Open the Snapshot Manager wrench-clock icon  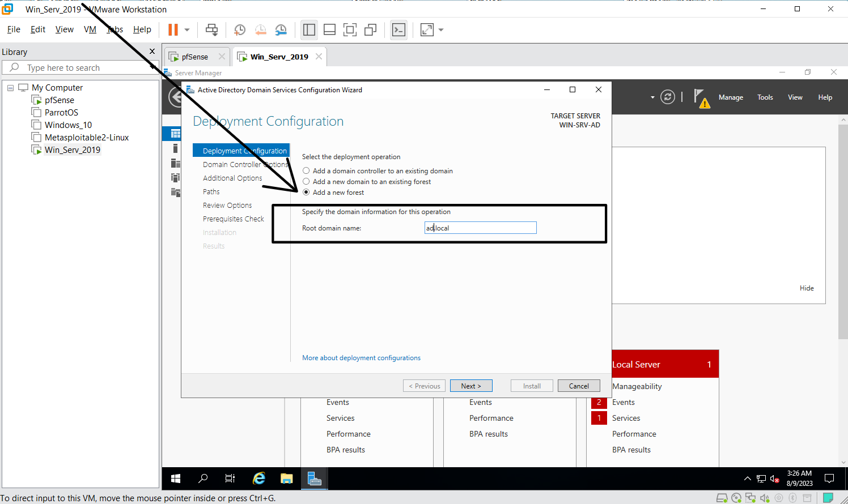click(x=281, y=30)
